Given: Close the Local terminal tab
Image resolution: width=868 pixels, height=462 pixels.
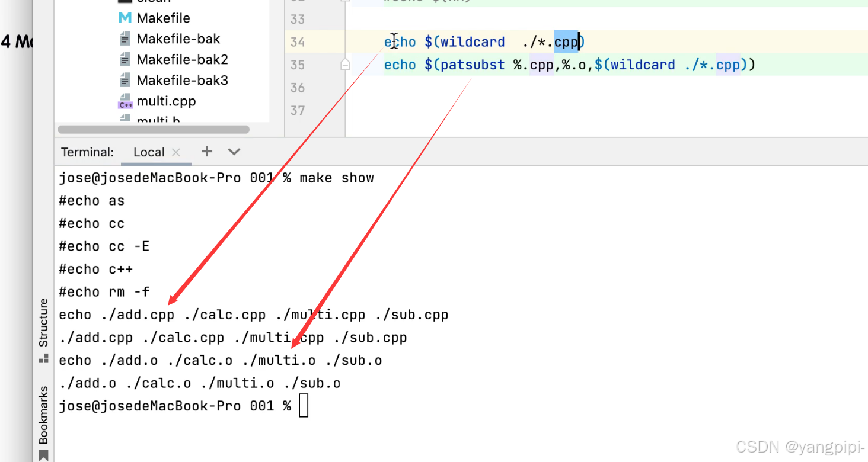Looking at the screenshot, I should (x=175, y=152).
